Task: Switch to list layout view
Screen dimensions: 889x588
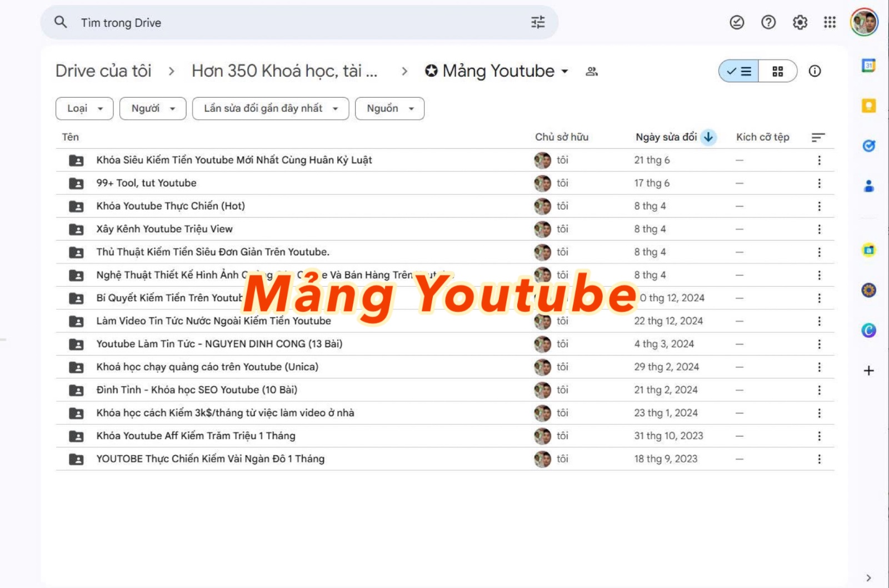Action: click(x=739, y=71)
